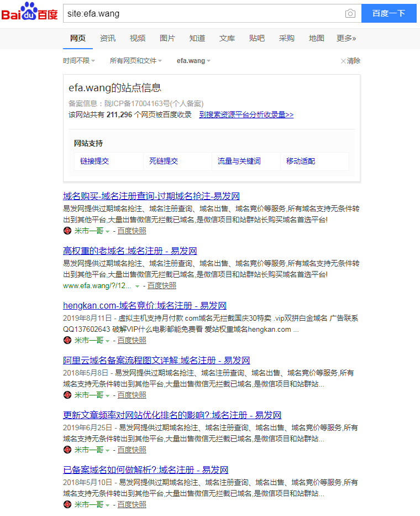Click the 流量与关键词 link
Screen dimensions: 420x516
[x=239, y=161]
